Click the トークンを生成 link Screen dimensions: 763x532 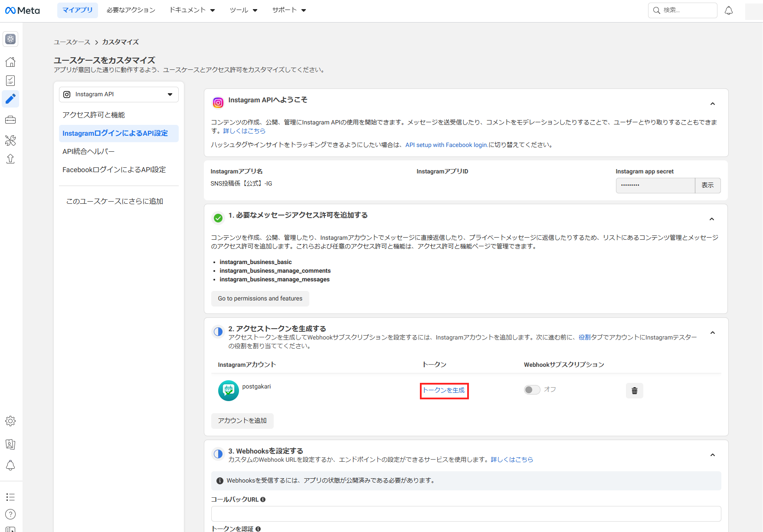444,390
